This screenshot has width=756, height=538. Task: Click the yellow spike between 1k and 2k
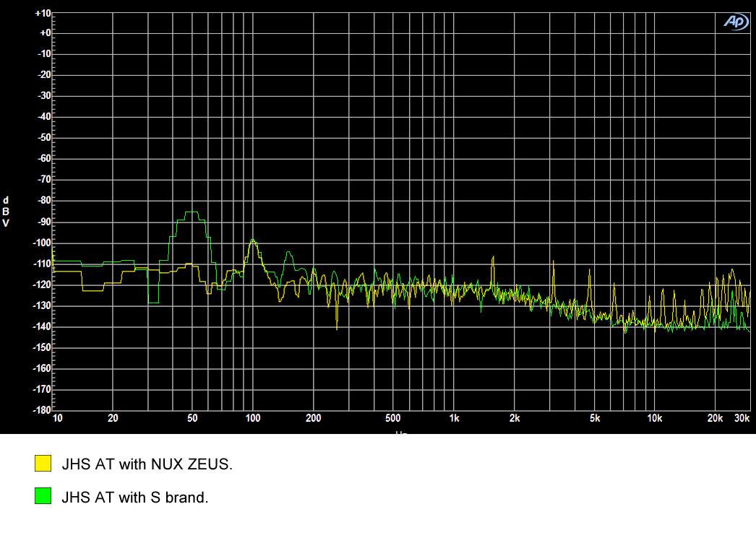tap(493, 257)
